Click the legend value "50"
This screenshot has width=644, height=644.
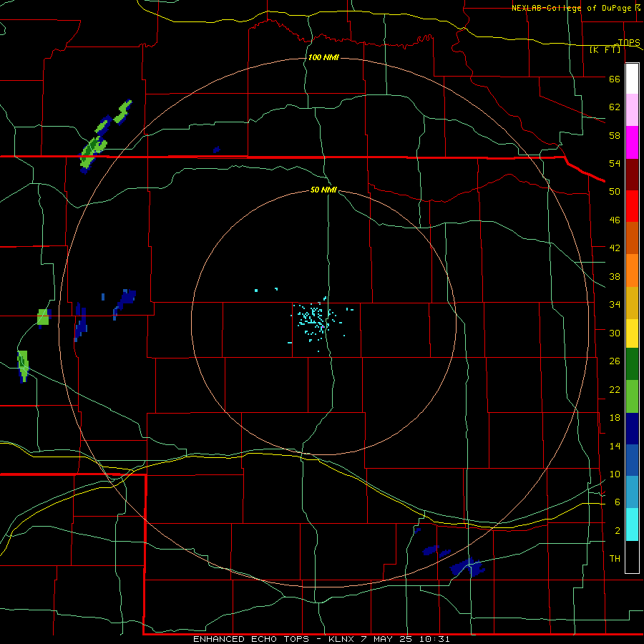pos(615,192)
